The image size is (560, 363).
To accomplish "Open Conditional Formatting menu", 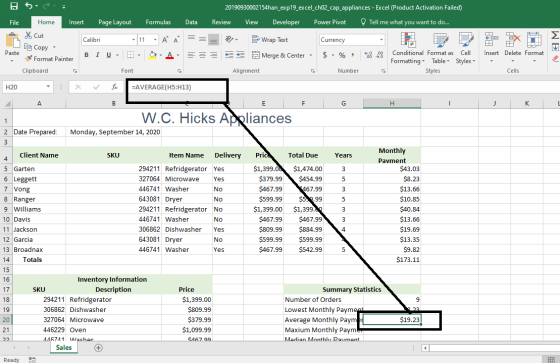I will [x=408, y=48].
